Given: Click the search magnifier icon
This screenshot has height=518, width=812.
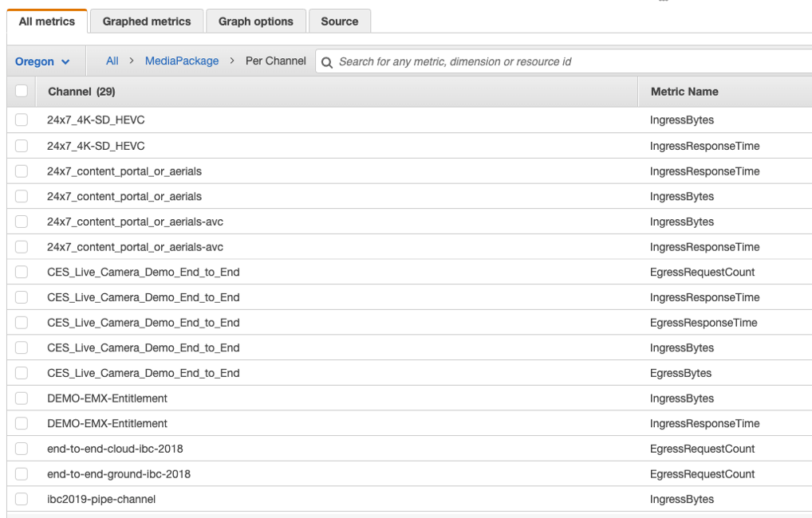Looking at the screenshot, I should pyautogui.click(x=327, y=61).
